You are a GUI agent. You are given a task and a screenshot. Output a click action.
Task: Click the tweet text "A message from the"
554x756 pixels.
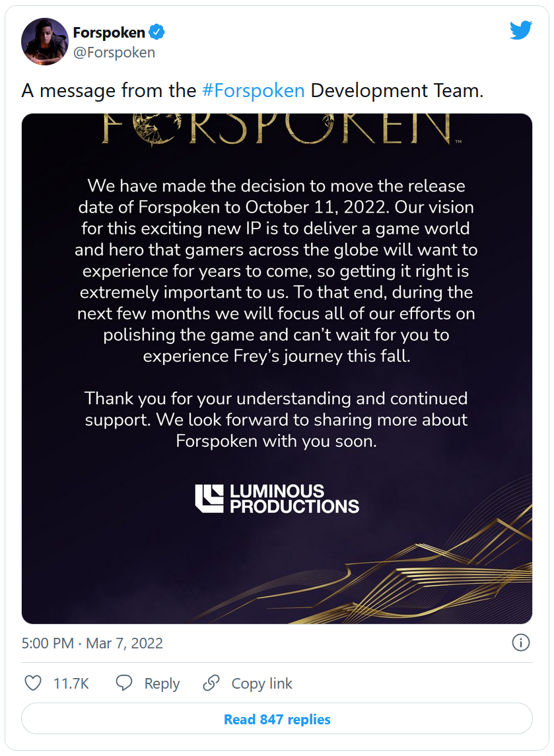pyautogui.click(x=109, y=90)
